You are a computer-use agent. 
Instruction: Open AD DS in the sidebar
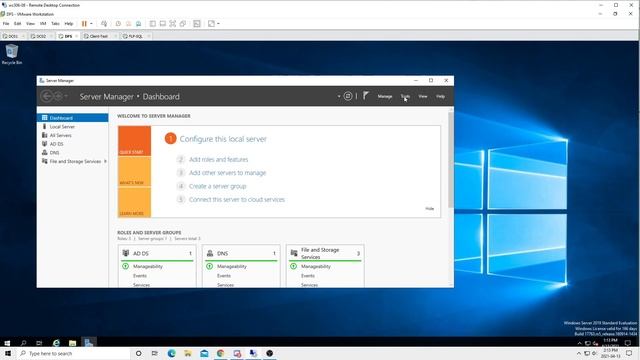point(72,144)
